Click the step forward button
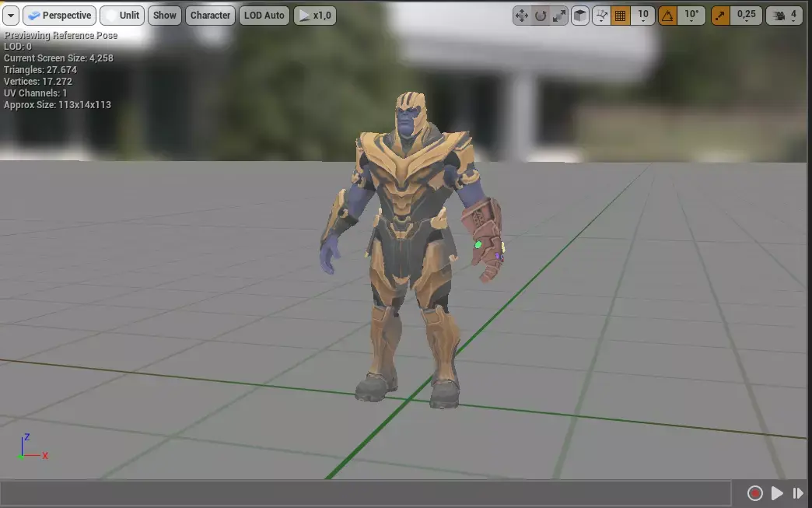812x508 pixels. click(x=797, y=493)
